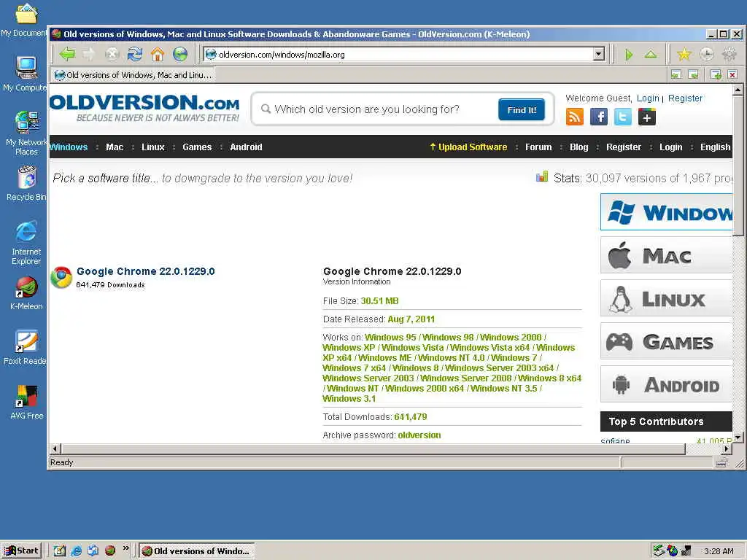
Task: Click Login in the black nav bar
Action: click(671, 147)
